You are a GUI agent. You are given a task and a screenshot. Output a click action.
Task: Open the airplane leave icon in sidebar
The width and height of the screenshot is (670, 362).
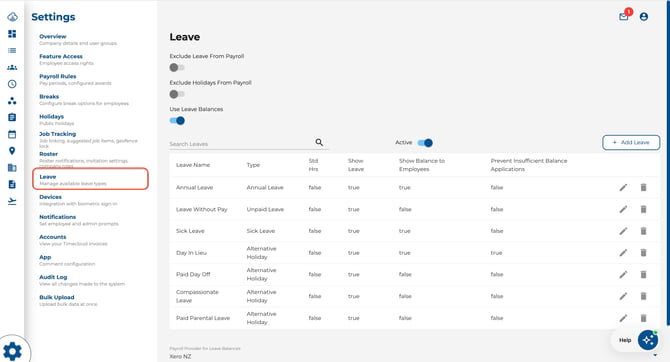coord(12,201)
